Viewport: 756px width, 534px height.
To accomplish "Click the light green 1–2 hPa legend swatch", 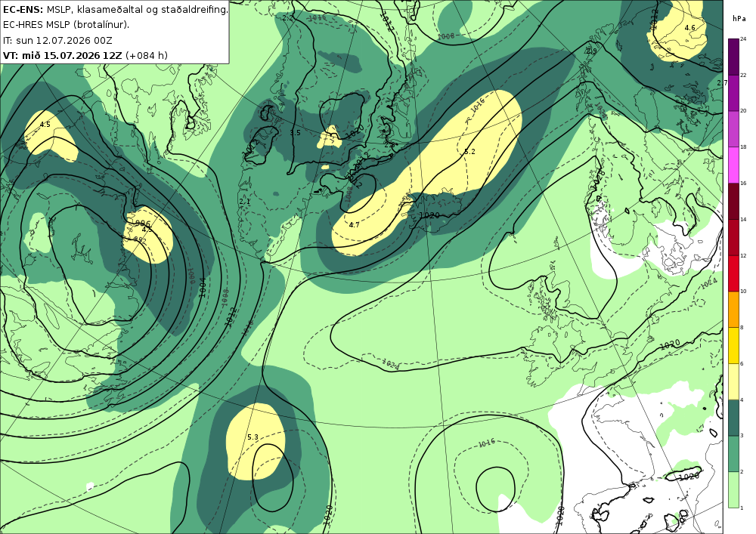I will coord(733,489).
